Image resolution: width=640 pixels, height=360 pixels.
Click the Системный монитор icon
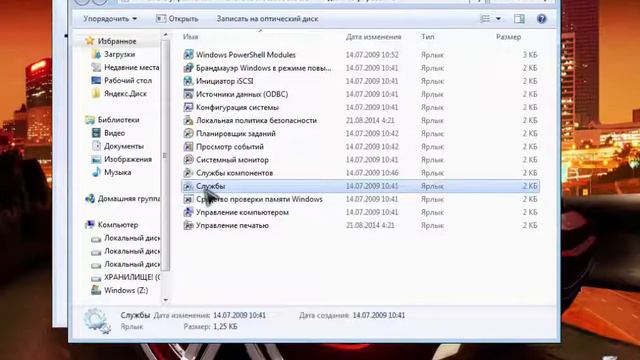click(188, 160)
